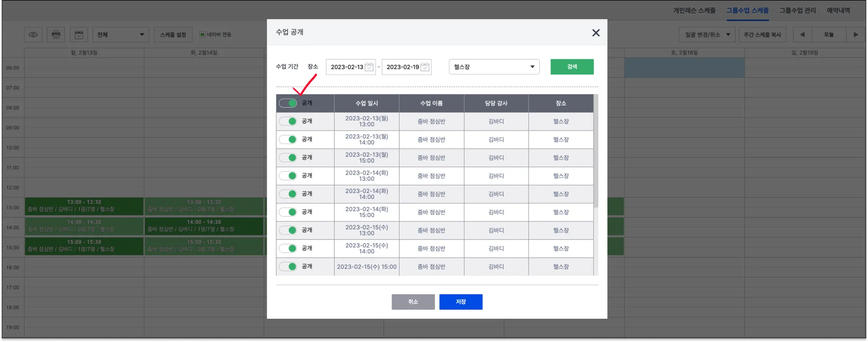The width and height of the screenshot is (868, 342).
Task: Switch to 그룹수업 스케줄 tab
Action: [x=748, y=11]
